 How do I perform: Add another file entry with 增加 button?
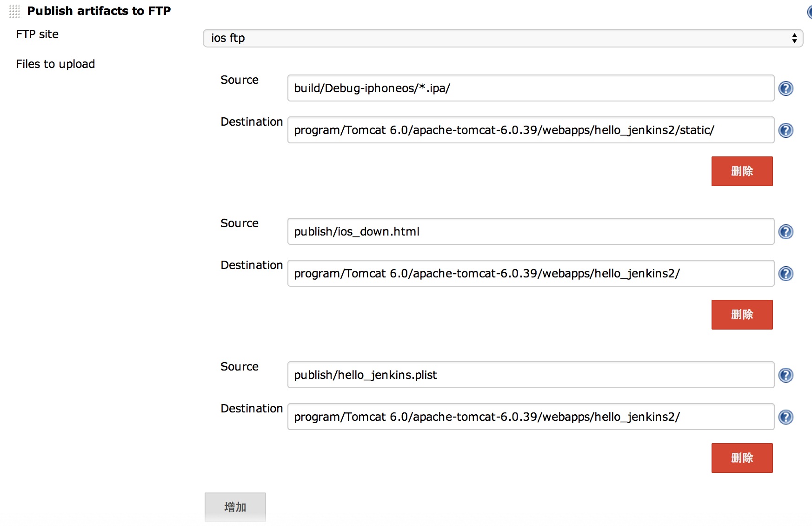pos(235,507)
